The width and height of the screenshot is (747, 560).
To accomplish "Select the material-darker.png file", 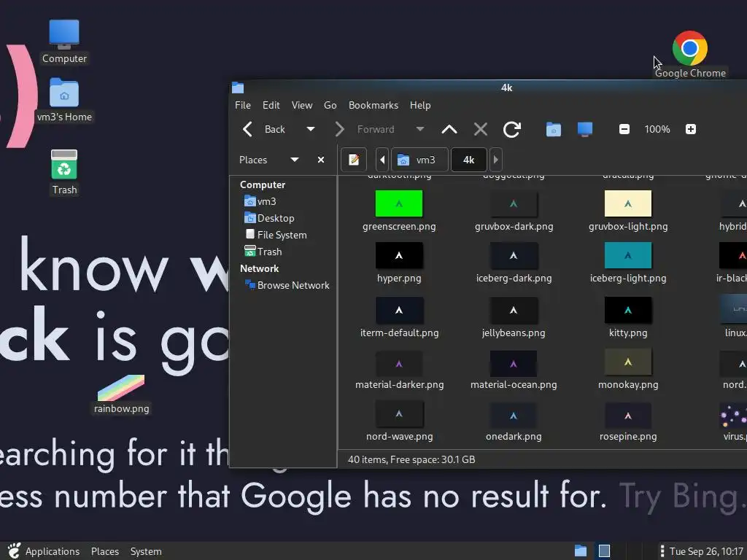I will point(399,370).
